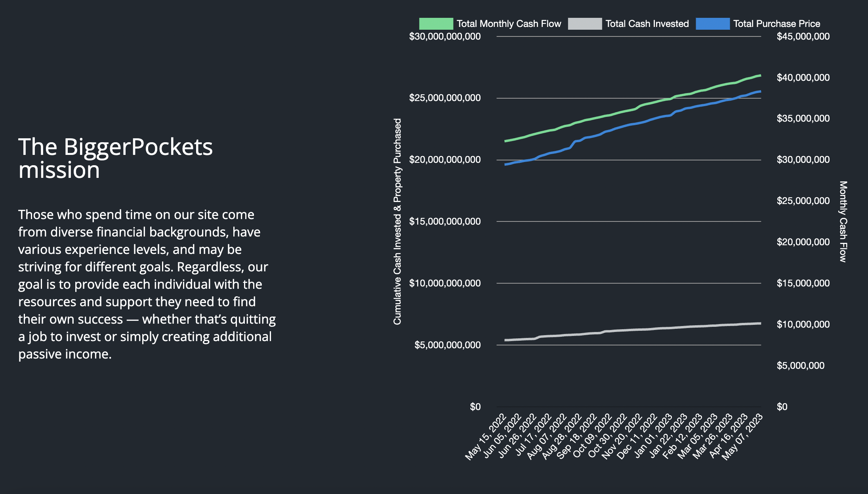
Task: Click the '$10,000,000' right axis label
Action: (x=803, y=324)
